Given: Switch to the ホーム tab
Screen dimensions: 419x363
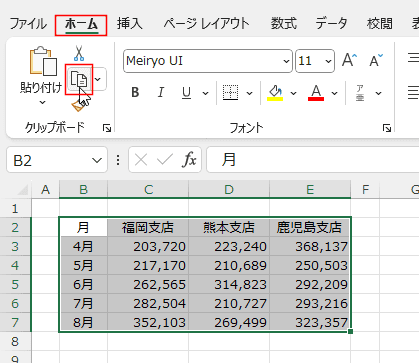Looking at the screenshot, I should click(x=81, y=24).
